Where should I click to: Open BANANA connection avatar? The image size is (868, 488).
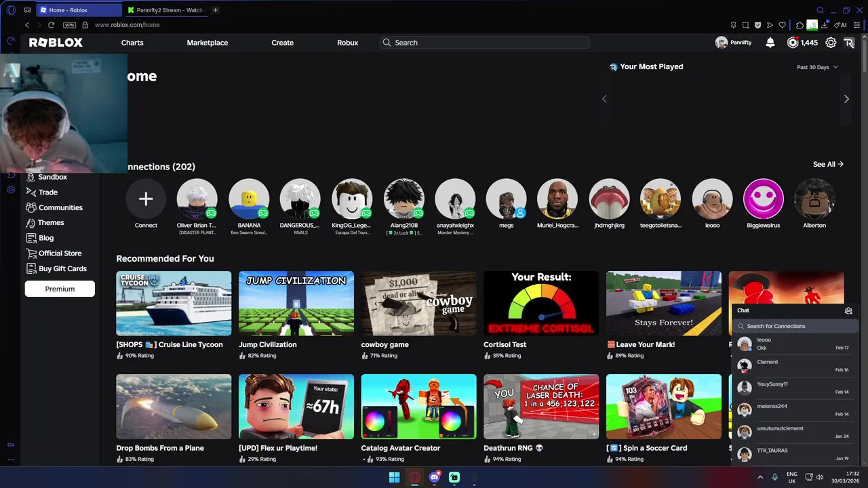[249, 199]
